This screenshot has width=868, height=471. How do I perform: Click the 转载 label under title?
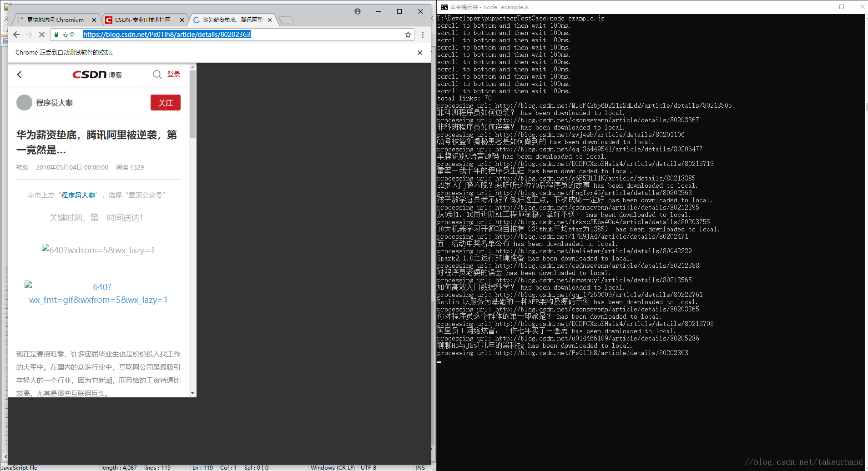(22, 167)
